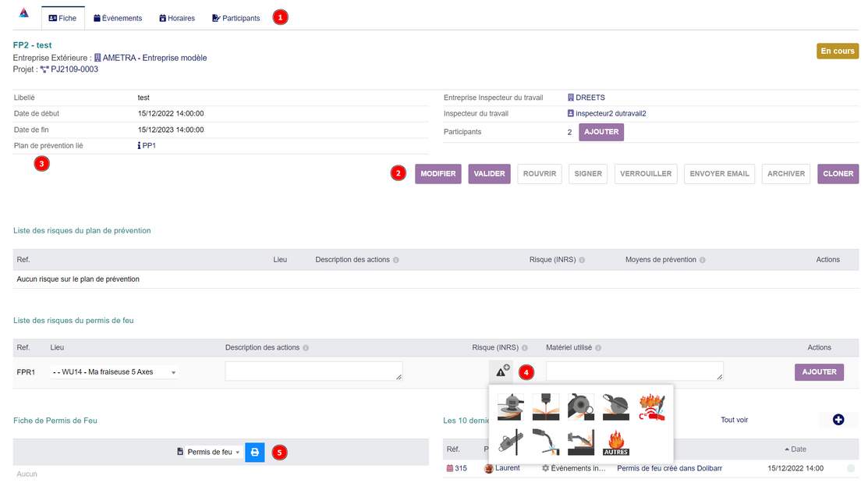Image resolution: width=868 pixels, height=483 pixels.
Task: Click help icon beside prevention plan Description des actions
Action: (x=396, y=260)
